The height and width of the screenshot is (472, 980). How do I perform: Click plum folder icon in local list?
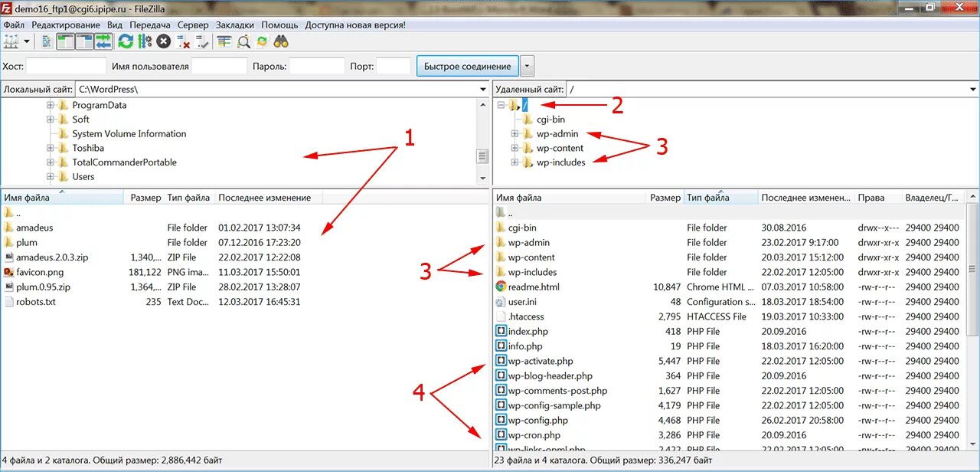pyautogui.click(x=8, y=242)
